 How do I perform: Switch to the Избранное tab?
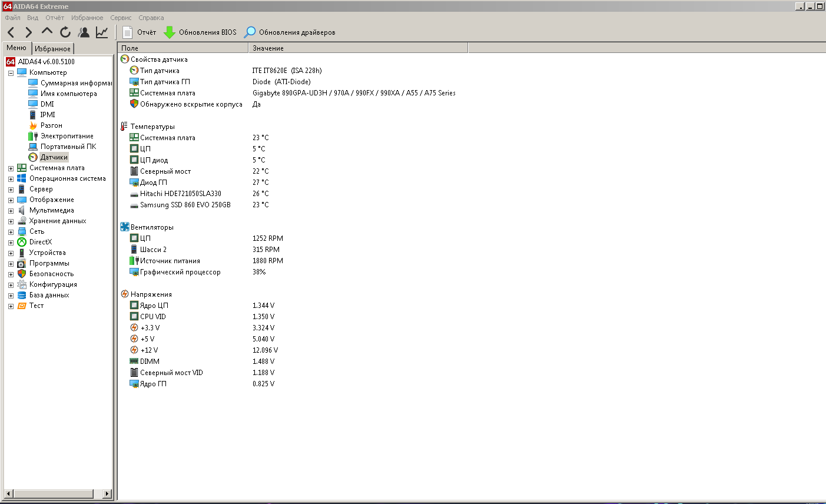(52, 48)
